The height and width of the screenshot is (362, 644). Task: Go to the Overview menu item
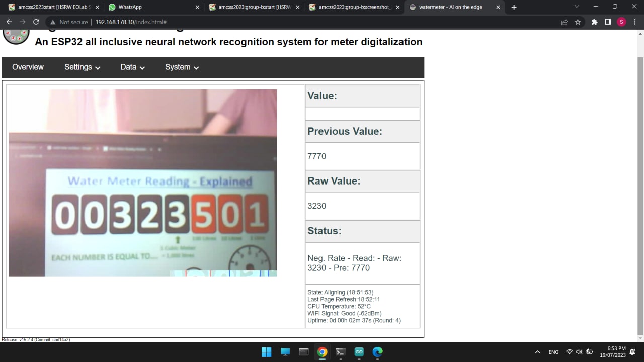pos(28,67)
